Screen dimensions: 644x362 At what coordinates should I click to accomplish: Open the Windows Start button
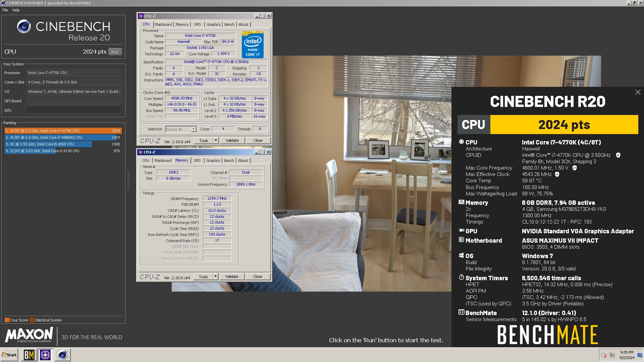click(9, 355)
